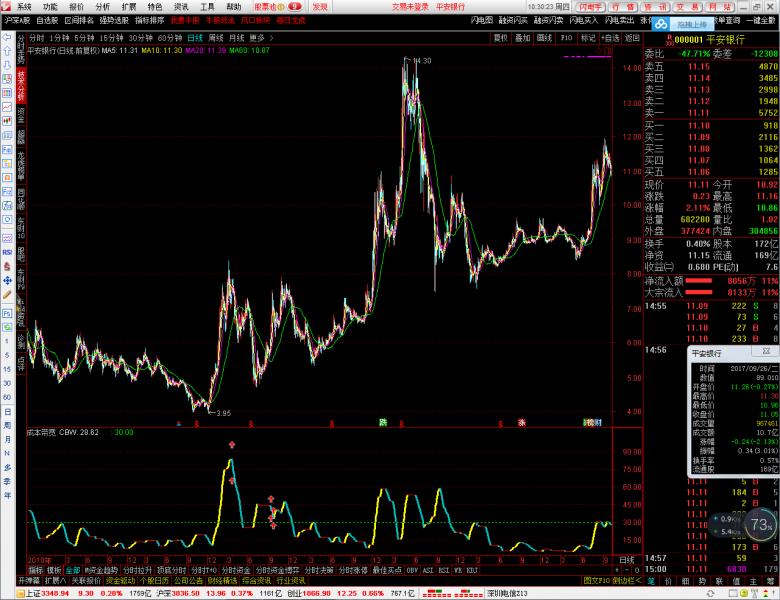Click the 资金 vertical sidebar tab
This screenshot has height=600, width=780.
(21, 115)
